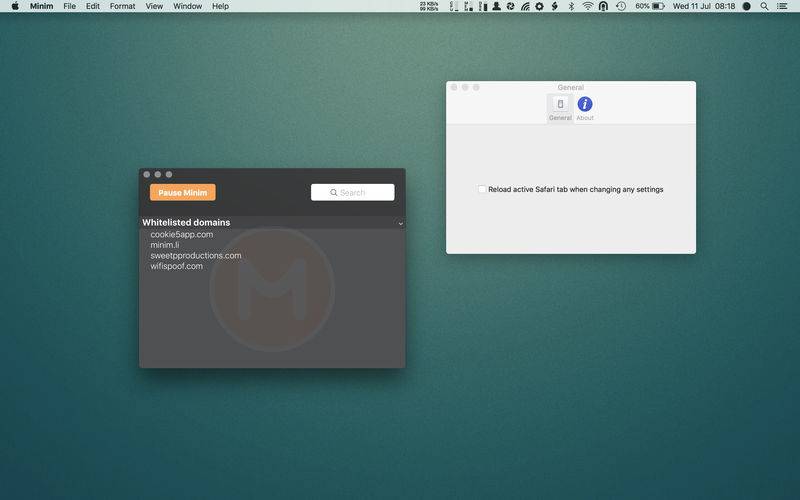Open the Bluetooth menu bar icon
800x500 pixels.
[x=571, y=6]
